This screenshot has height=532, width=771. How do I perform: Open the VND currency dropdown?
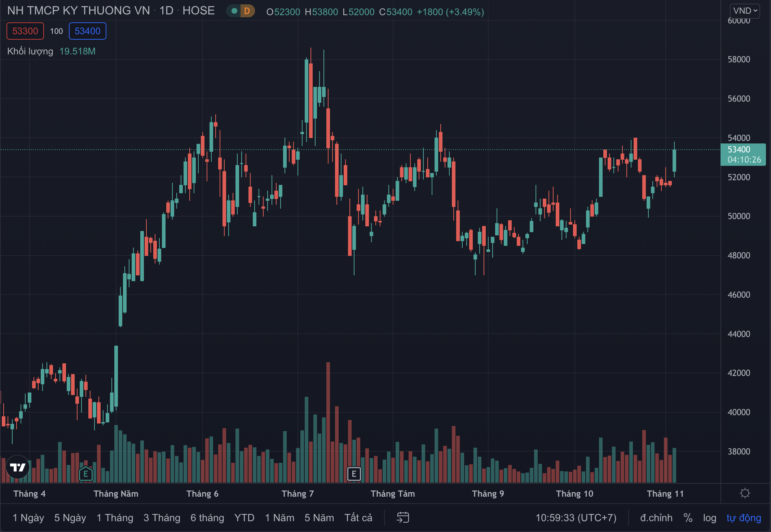(x=745, y=11)
